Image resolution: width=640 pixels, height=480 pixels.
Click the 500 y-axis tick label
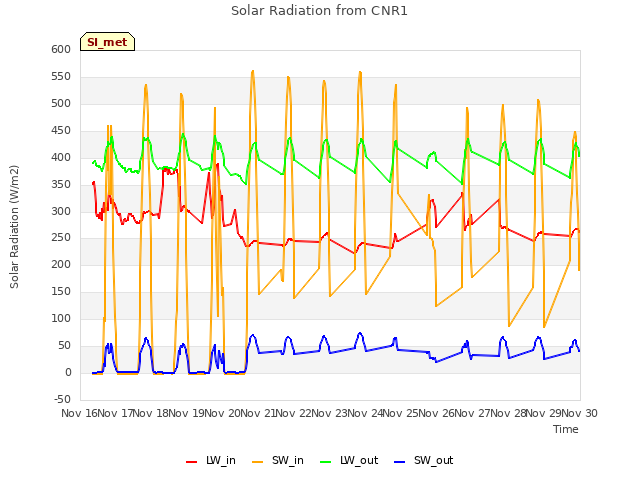pos(61,103)
